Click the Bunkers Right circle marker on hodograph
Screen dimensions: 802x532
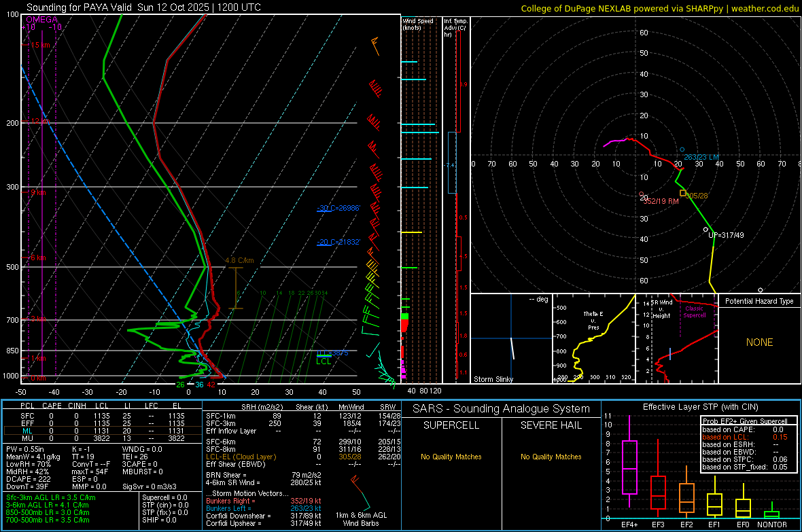click(642, 194)
